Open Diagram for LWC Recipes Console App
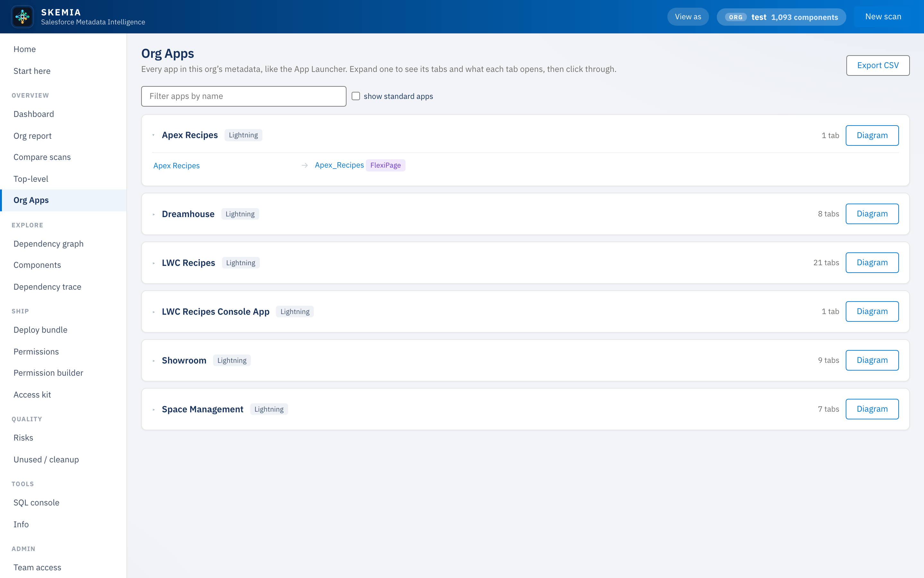 tap(872, 311)
